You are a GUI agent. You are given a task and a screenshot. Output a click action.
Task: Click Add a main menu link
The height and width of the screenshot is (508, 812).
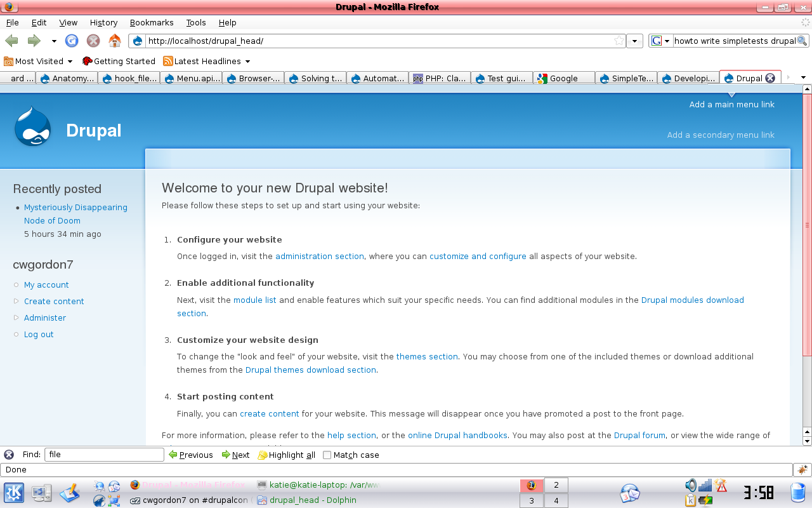click(x=732, y=104)
